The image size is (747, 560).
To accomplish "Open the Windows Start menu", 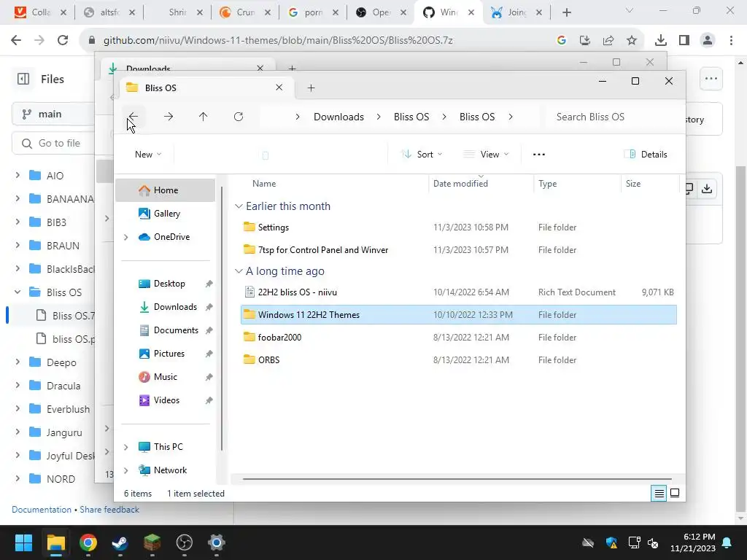I will [x=23, y=542].
